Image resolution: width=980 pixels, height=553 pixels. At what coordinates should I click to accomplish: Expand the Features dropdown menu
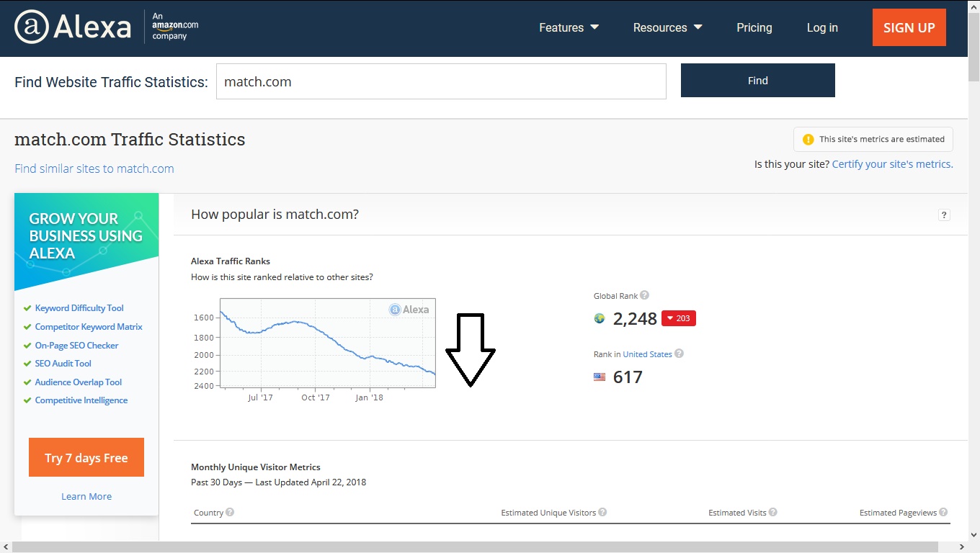click(x=569, y=27)
